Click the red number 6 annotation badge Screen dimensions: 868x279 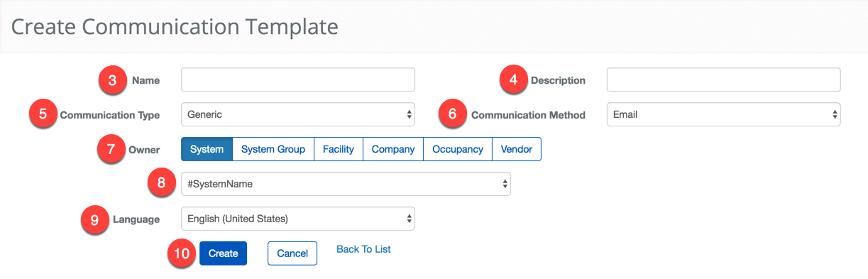pos(453,114)
